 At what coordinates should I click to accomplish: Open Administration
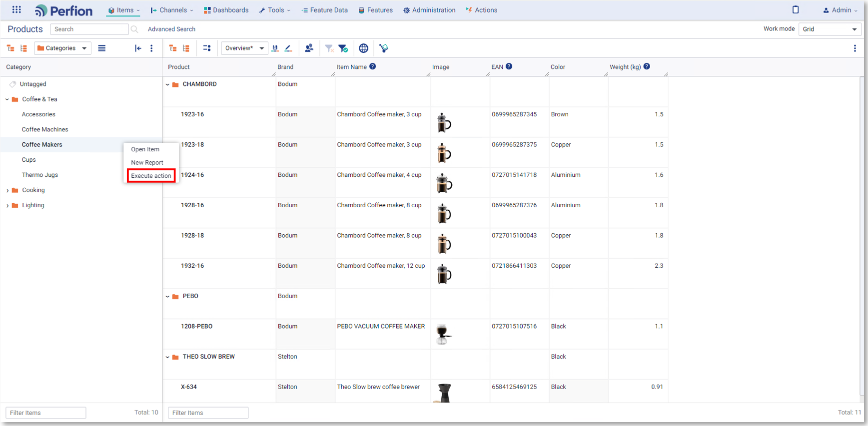pos(429,10)
